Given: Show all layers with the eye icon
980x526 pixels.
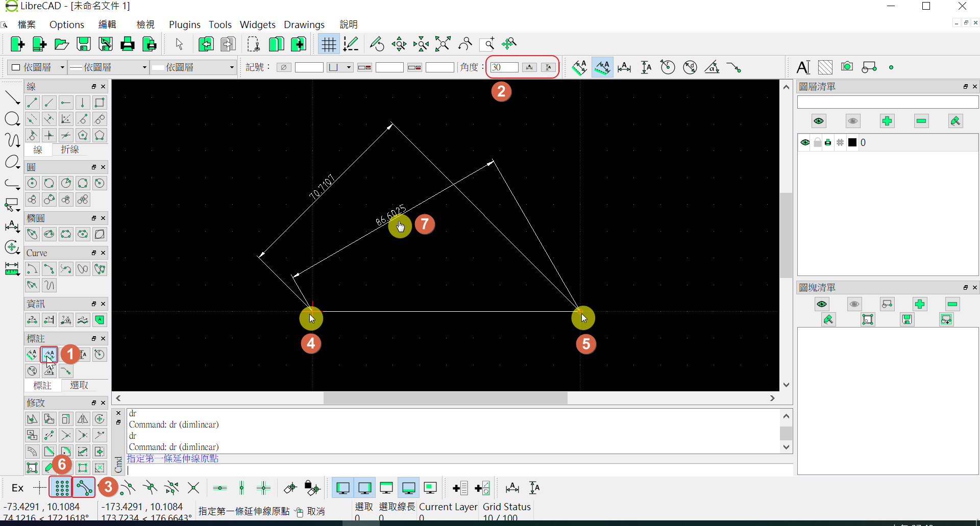Looking at the screenshot, I should coord(819,121).
